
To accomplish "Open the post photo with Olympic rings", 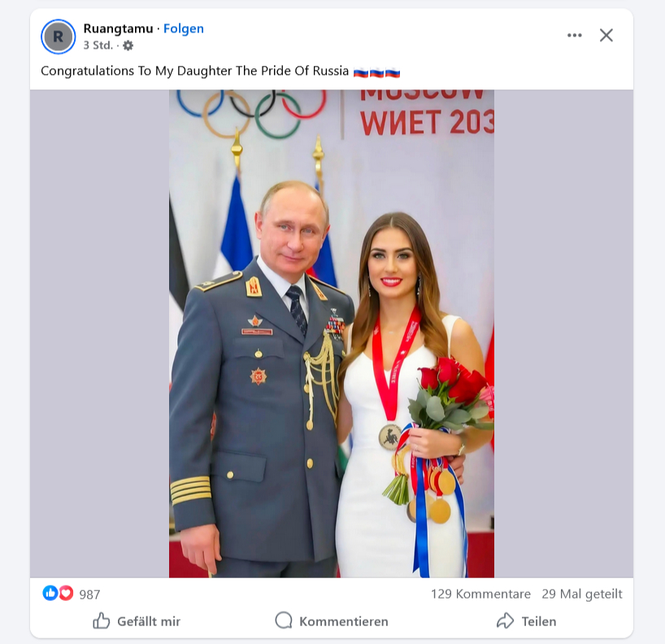I will pyautogui.click(x=332, y=333).
